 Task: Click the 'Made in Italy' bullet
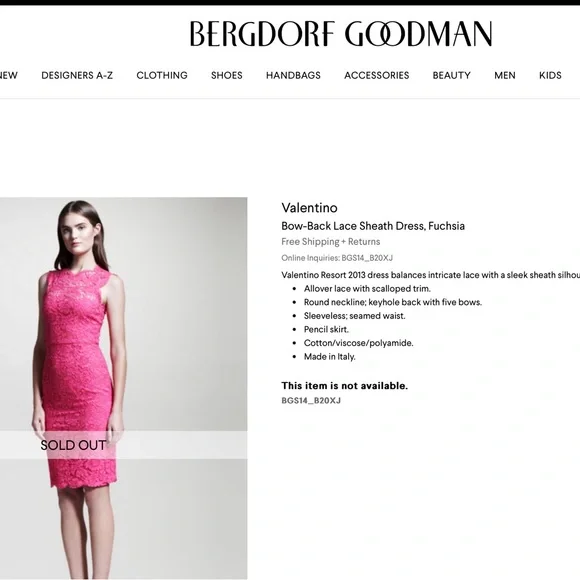click(x=330, y=357)
